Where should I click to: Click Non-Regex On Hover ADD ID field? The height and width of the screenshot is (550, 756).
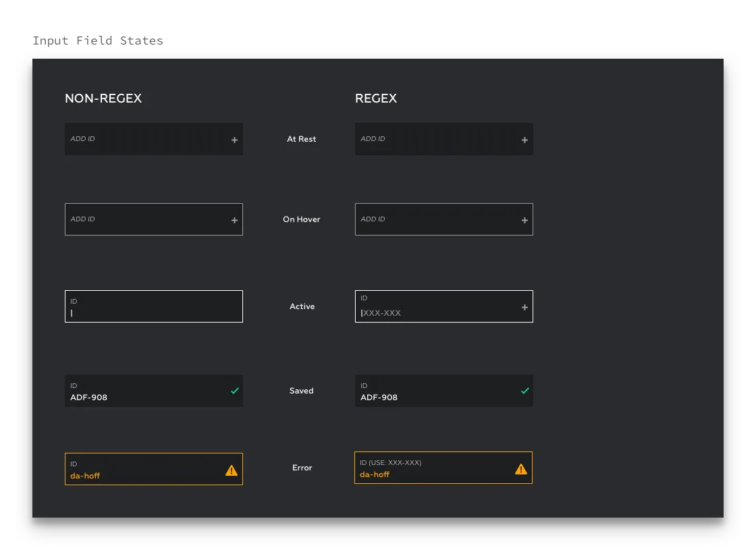(154, 219)
